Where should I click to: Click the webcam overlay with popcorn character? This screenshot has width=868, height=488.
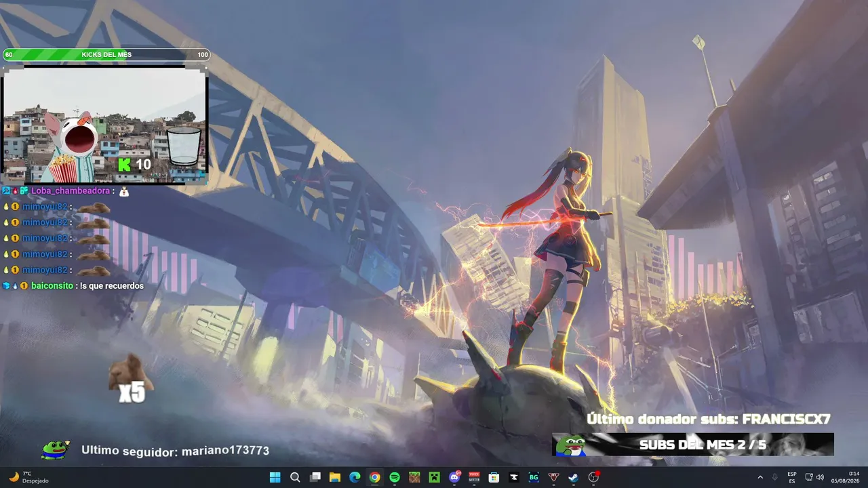point(104,125)
